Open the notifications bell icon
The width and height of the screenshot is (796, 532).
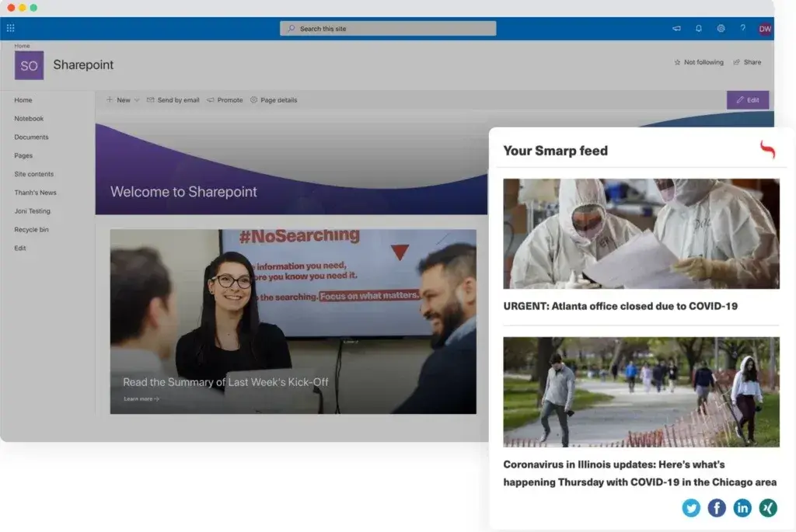click(699, 29)
